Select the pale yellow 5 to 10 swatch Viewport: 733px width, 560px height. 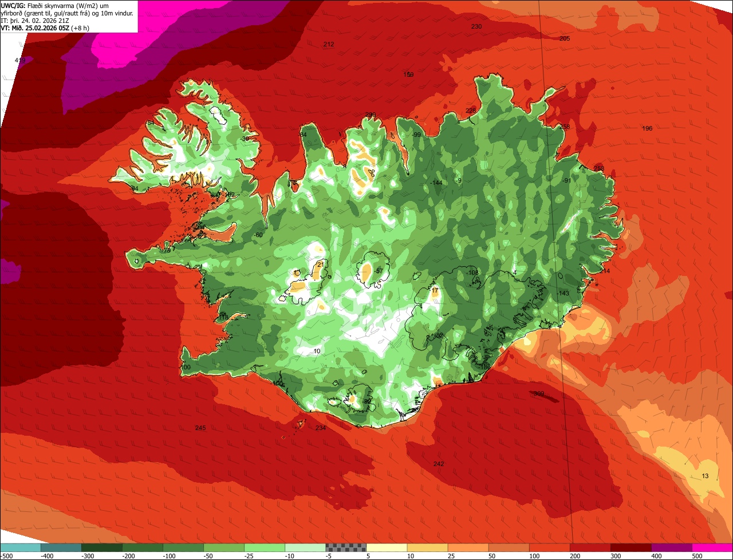[387, 547]
